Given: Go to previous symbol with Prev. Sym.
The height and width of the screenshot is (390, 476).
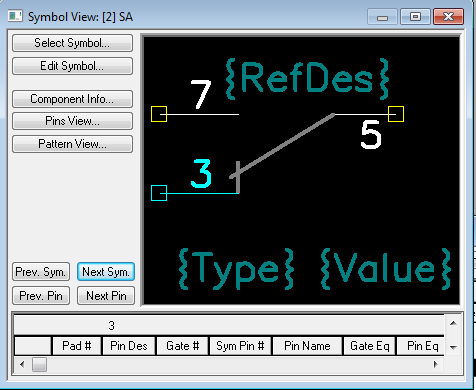Looking at the screenshot, I should pyautogui.click(x=41, y=272).
